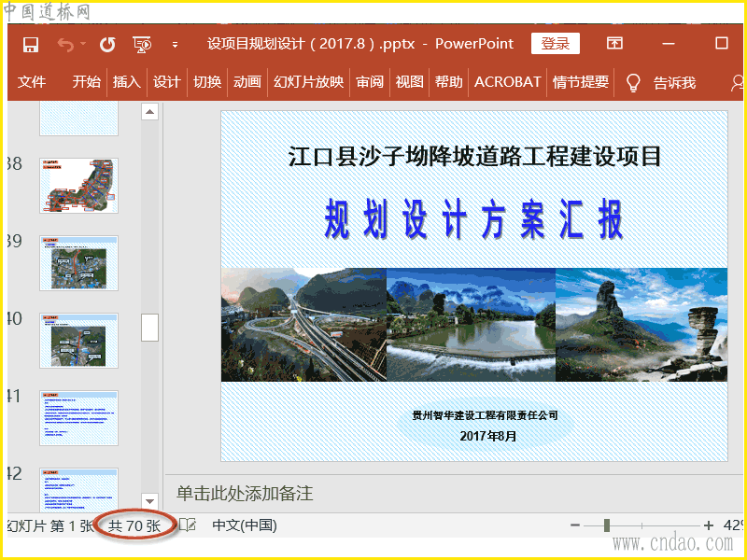
Task: Click the 共 70 张 slide count
Action: tap(134, 525)
